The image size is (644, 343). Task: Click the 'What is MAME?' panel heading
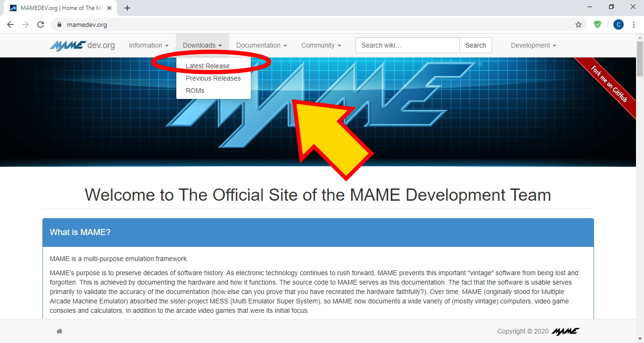(x=318, y=232)
